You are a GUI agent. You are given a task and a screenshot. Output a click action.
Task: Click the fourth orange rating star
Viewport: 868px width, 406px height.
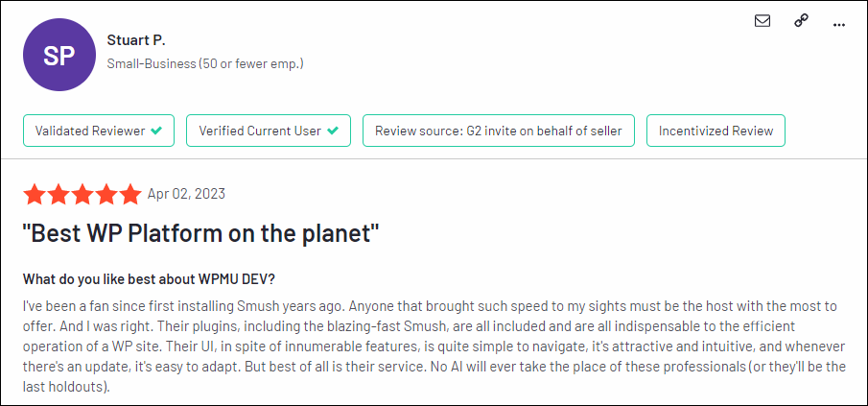[x=106, y=195]
